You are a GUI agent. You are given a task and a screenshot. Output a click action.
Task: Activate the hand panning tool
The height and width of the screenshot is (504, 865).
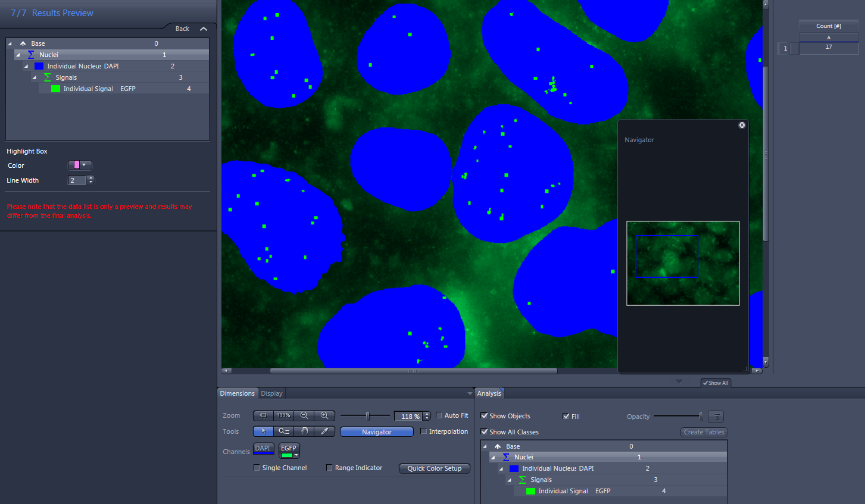[304, 431]
